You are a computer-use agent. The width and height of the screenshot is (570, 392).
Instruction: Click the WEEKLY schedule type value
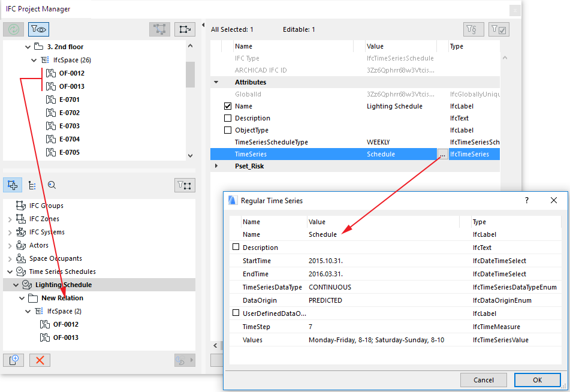coord(378,142)
